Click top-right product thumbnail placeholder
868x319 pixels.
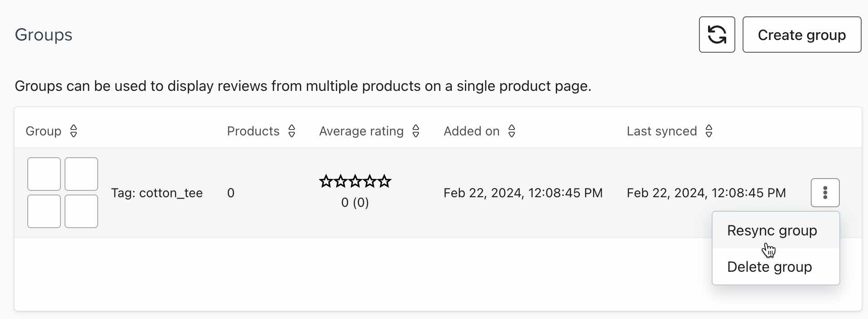pos(81,174)
